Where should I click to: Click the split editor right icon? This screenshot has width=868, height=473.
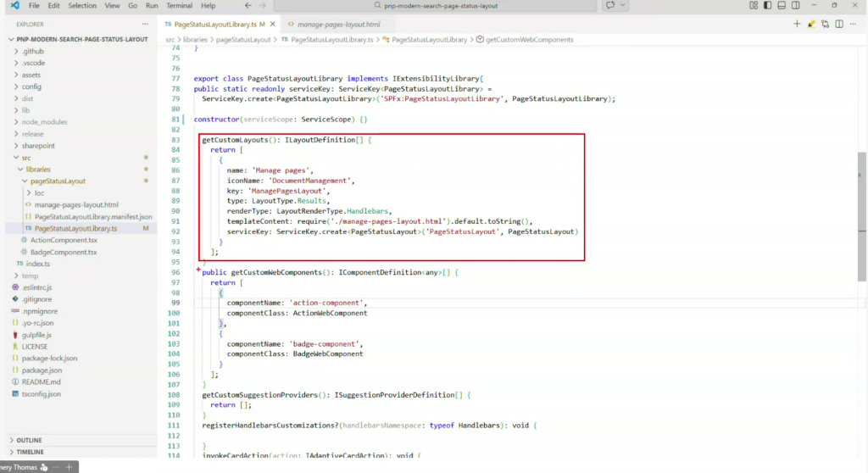[840, 24]
